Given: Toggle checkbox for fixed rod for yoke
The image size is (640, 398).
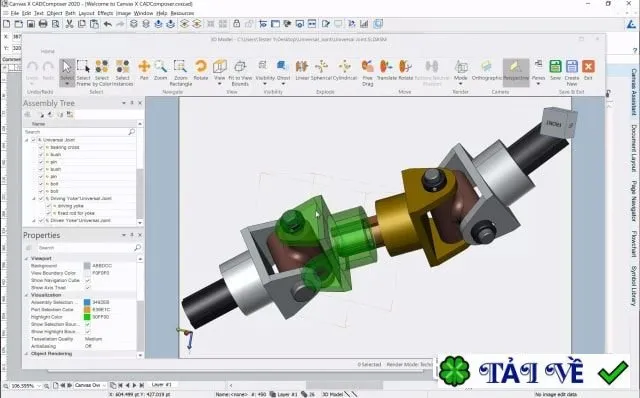Looking at the screenshot, I should coord(49,213).
